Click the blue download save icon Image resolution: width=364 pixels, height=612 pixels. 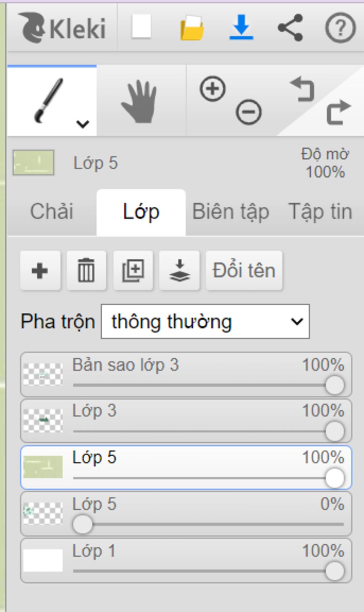241,27
